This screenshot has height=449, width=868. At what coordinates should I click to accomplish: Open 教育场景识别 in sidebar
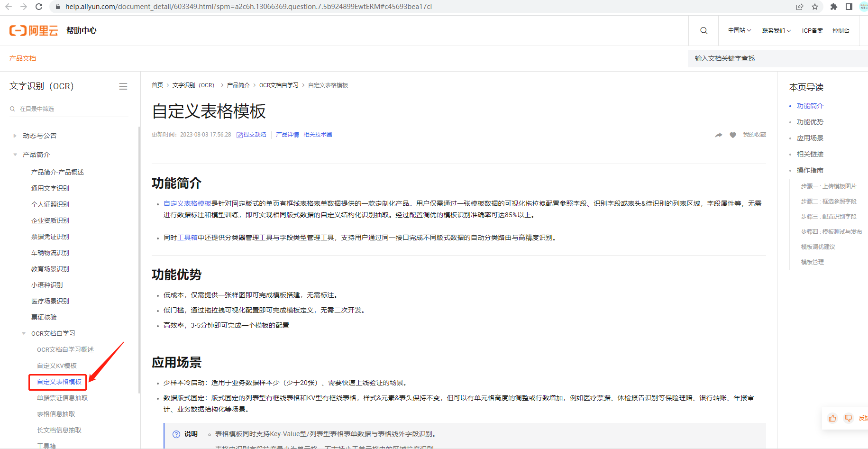click(50, 269)
